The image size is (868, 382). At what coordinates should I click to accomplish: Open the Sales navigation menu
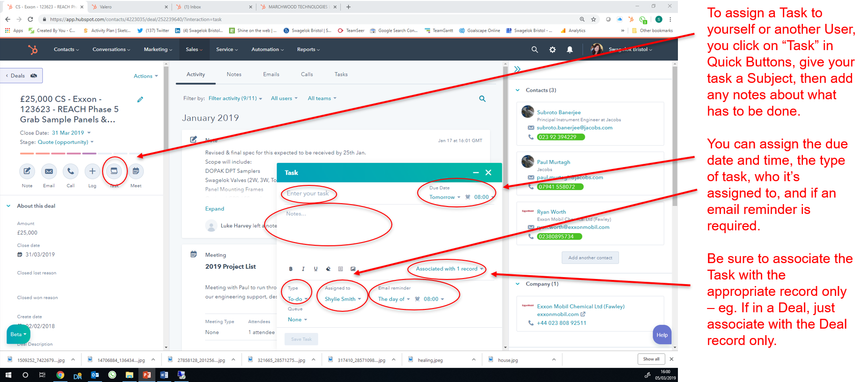coord(194,50)
